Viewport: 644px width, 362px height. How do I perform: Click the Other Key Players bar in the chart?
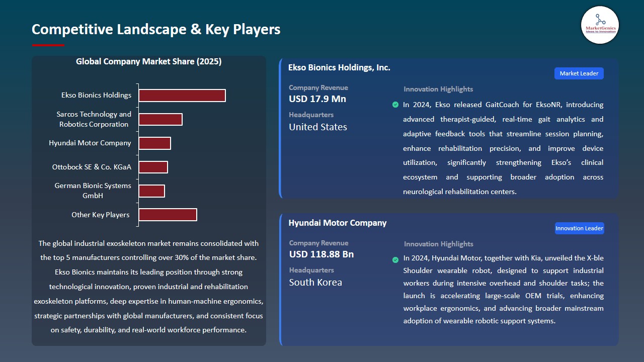point(168,214)
